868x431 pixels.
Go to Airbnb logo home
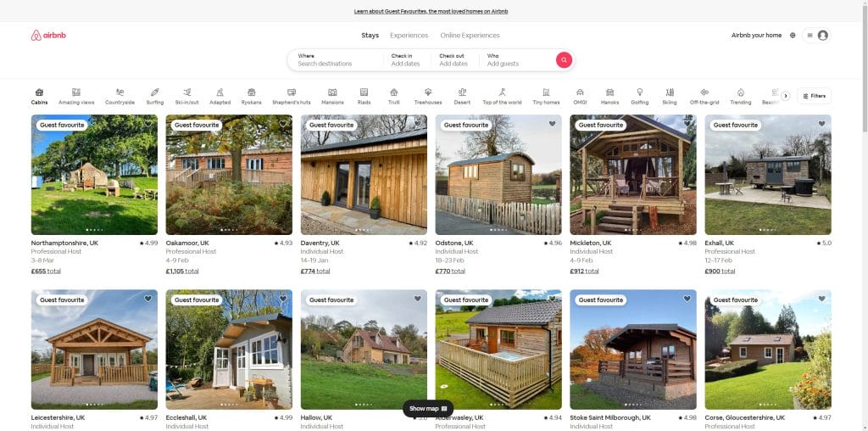(x=48, y=36)
